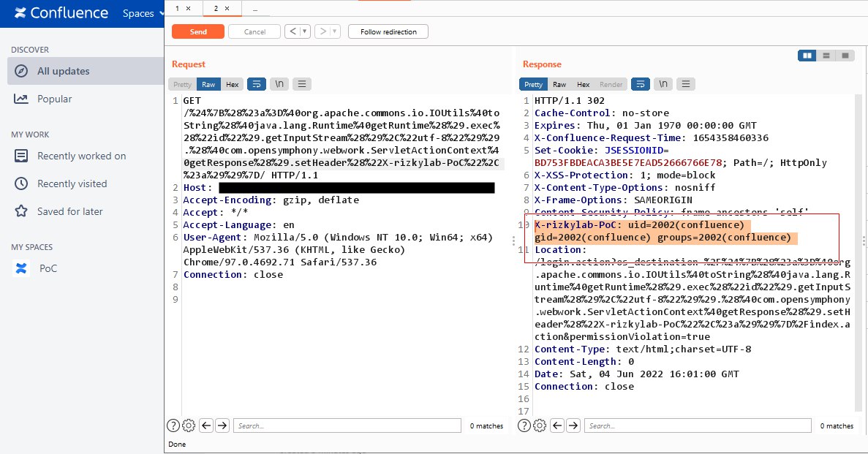Select the Request Hex view tab

(x=233, y=84)
